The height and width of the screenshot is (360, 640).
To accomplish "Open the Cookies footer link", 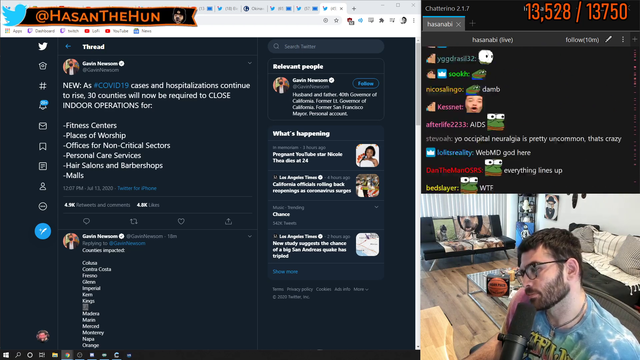I will 323,289.
